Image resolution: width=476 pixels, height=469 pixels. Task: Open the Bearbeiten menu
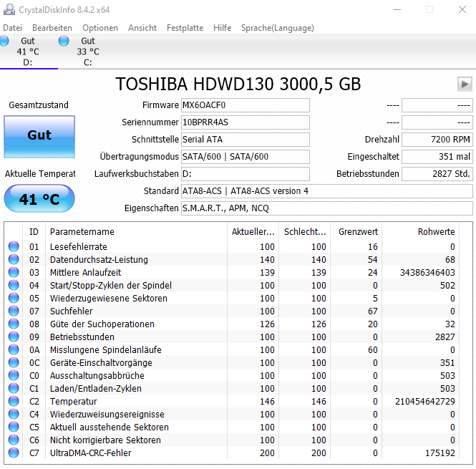coord(52,28)
